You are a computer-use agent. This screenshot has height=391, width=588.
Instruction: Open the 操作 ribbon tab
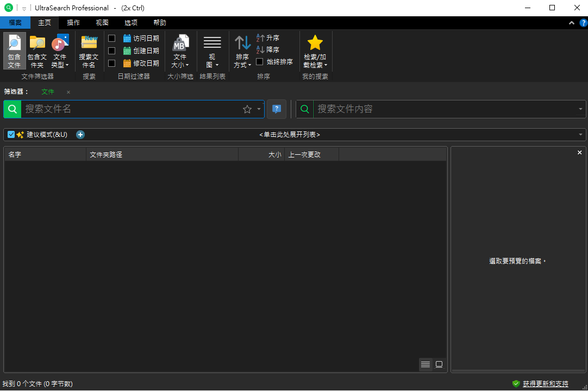click(73, 23)
